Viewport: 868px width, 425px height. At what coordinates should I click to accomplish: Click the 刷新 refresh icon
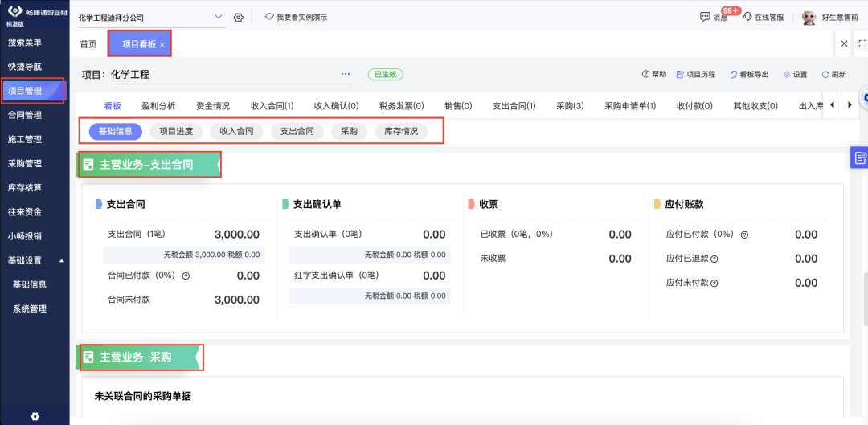click(825, 75)
